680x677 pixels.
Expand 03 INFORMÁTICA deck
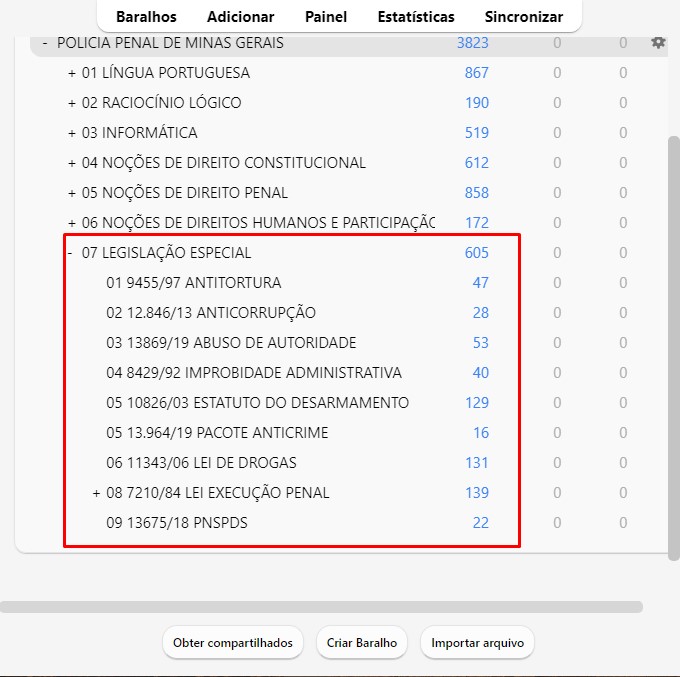72,133
